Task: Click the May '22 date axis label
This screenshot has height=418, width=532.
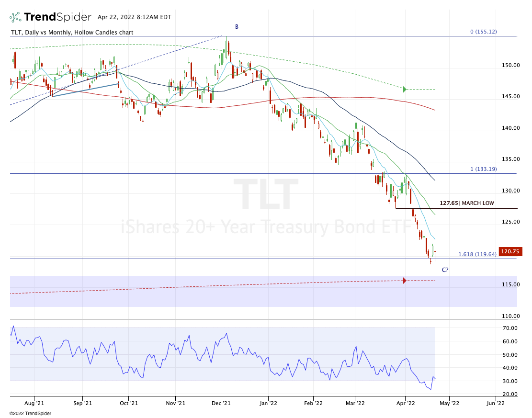Action: (449, 403)
